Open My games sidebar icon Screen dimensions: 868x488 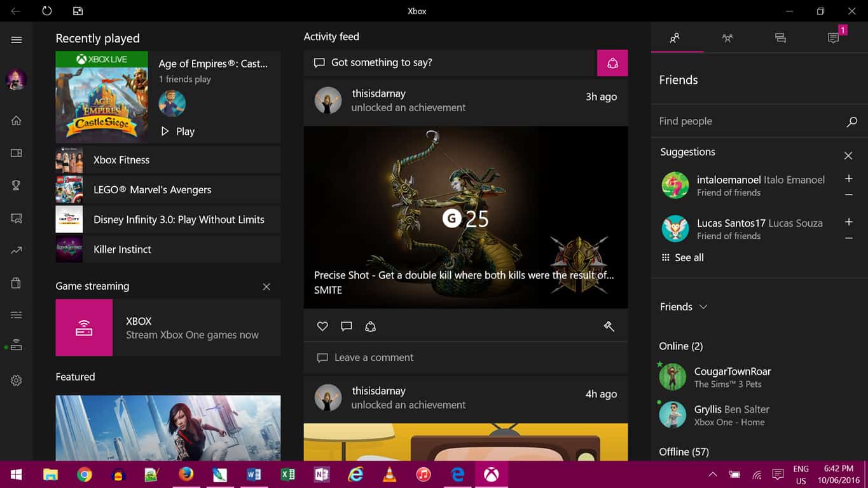[x=17, y=153]
